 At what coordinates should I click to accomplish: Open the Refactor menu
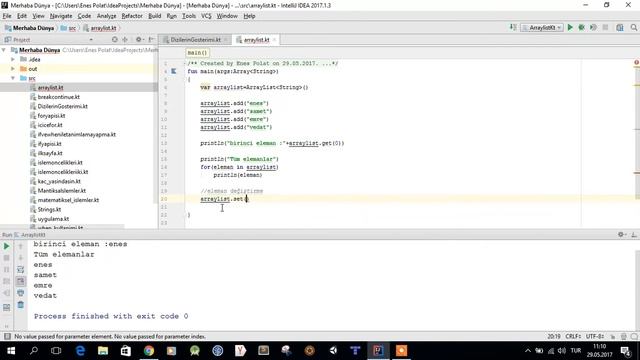(132, 16)
